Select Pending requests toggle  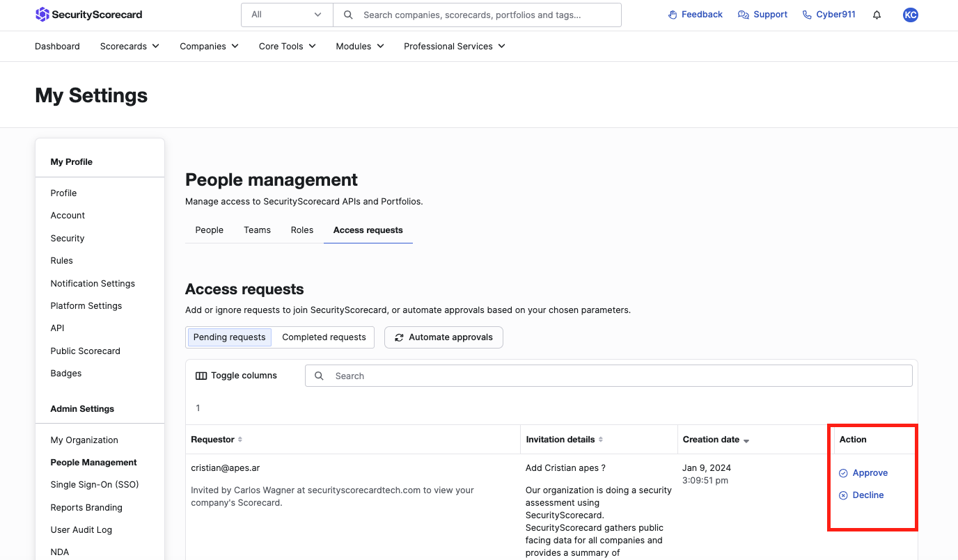[229, 337]
